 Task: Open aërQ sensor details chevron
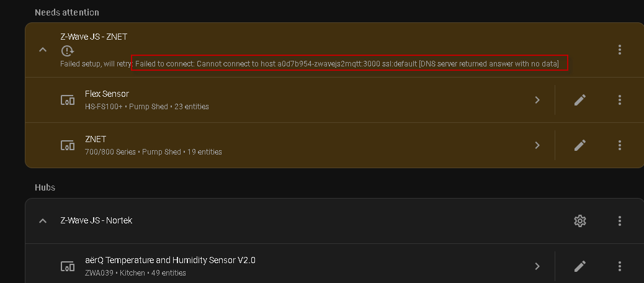[537, 266]
